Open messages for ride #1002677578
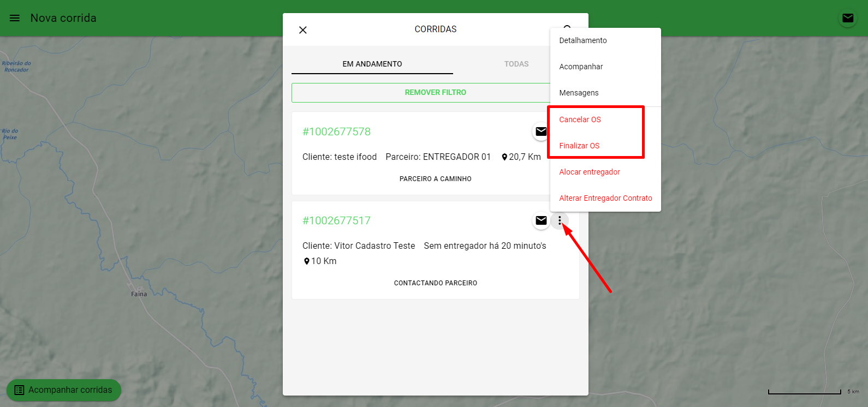This screenshot has height=407, width=868. coord(541,131)
